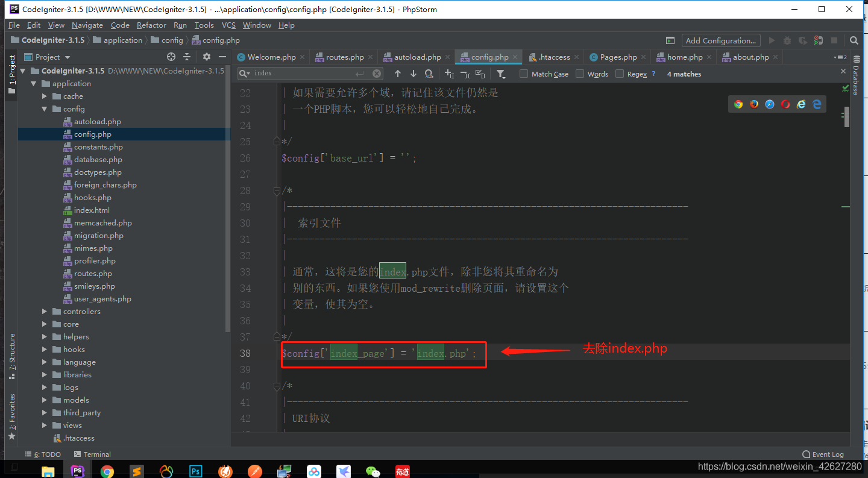Open the Event Log

pos(823,454)
